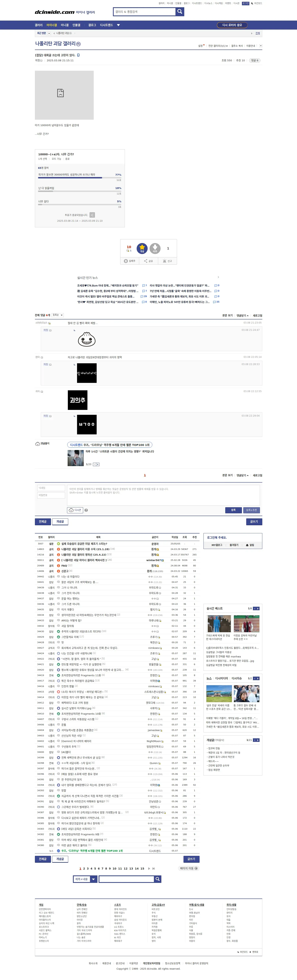Click the 닉네임 input field
The height and width of the screenshot is (980, 297).
coord(51,488)
